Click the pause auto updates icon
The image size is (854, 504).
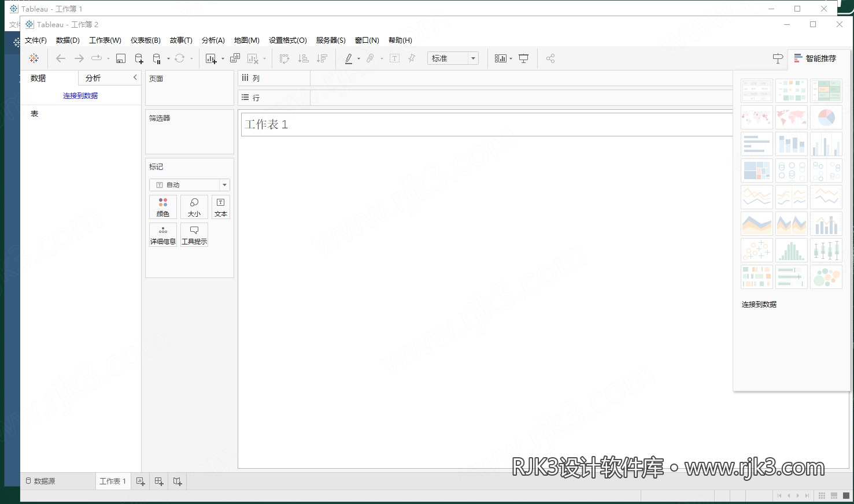click(x=157, y=58)
